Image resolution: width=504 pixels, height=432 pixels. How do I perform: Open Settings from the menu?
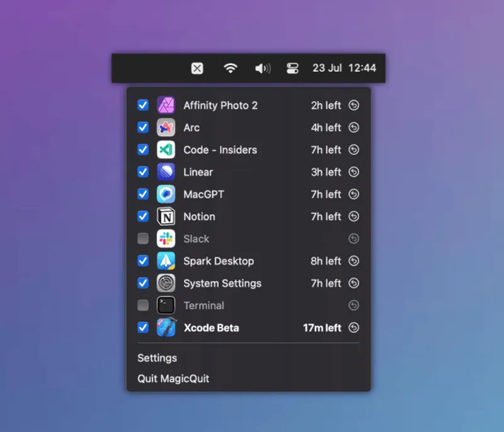tap(157, 358)
